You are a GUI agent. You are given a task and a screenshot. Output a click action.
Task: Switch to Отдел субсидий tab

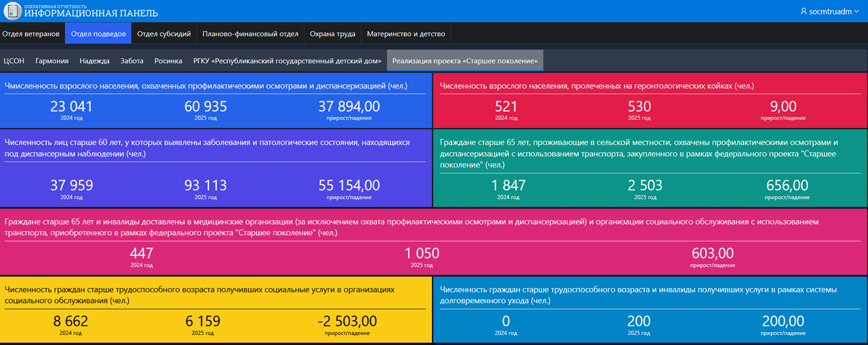coord(164,33)
